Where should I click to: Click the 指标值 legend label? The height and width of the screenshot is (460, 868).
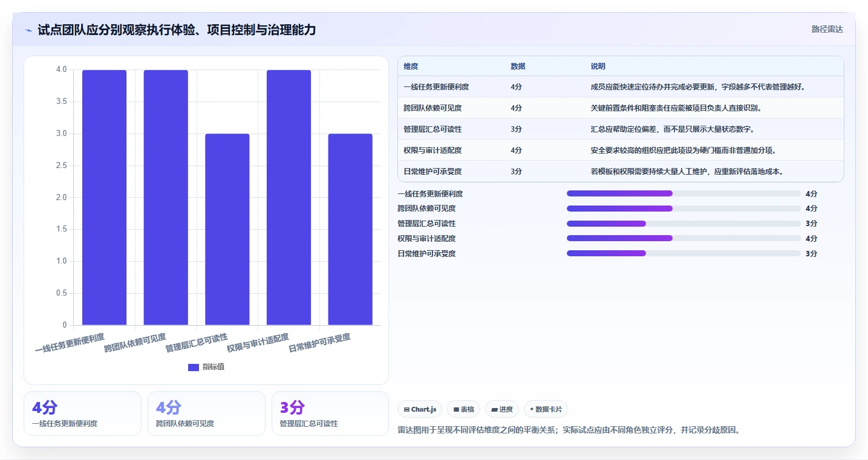click(x=214, y=367)
